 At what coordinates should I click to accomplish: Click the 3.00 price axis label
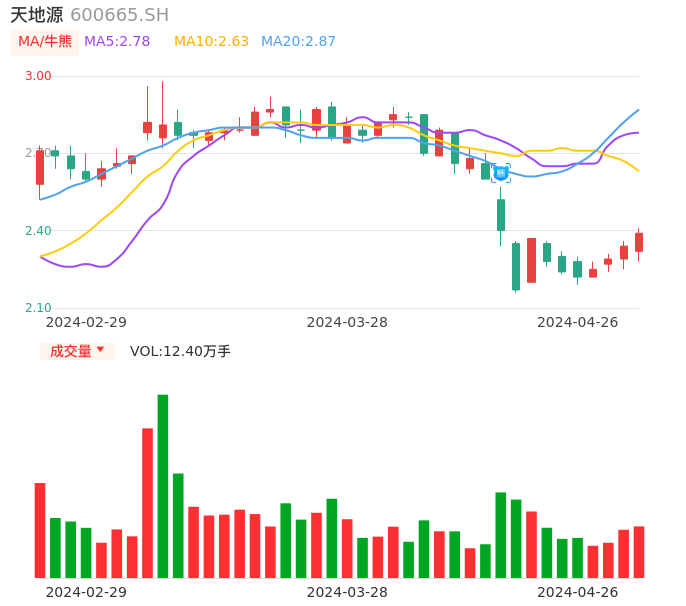37,76
